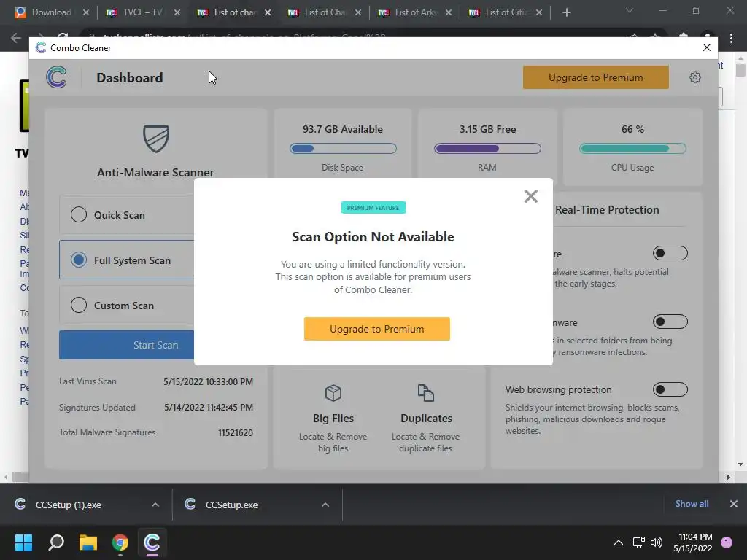This screenshot has width=747, height=560.
Task: Toggle the anti-ransomware protection switch
Action: tap(670, 322)
